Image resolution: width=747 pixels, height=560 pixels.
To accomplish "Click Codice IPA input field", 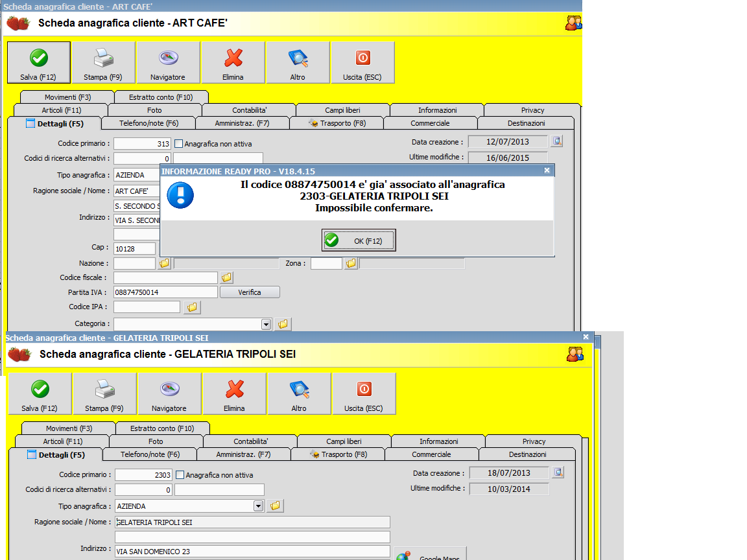I will coord(147,307).
